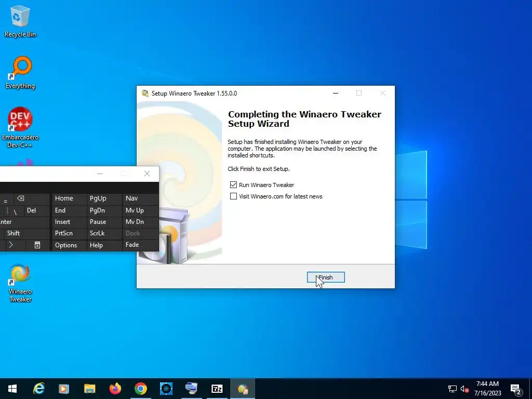This screenshot has width=532, height=399.
Task: Open the Windows Start menu
Action: 12,389
